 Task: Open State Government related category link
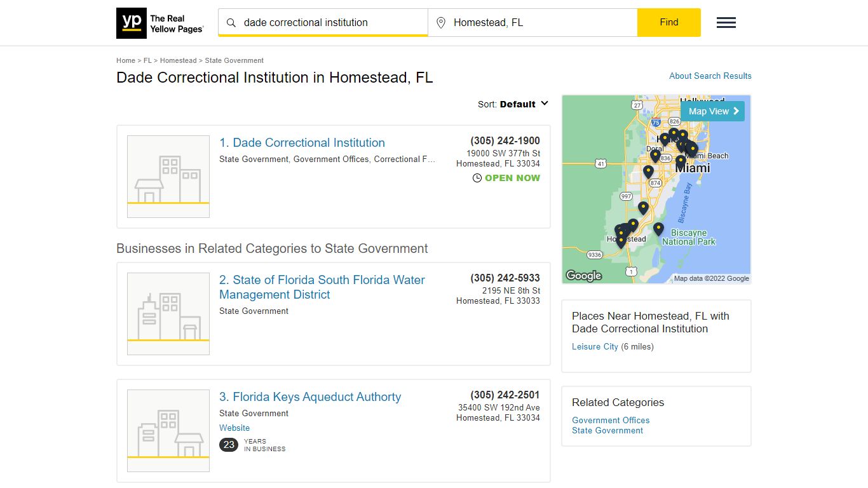click(607, 430)
